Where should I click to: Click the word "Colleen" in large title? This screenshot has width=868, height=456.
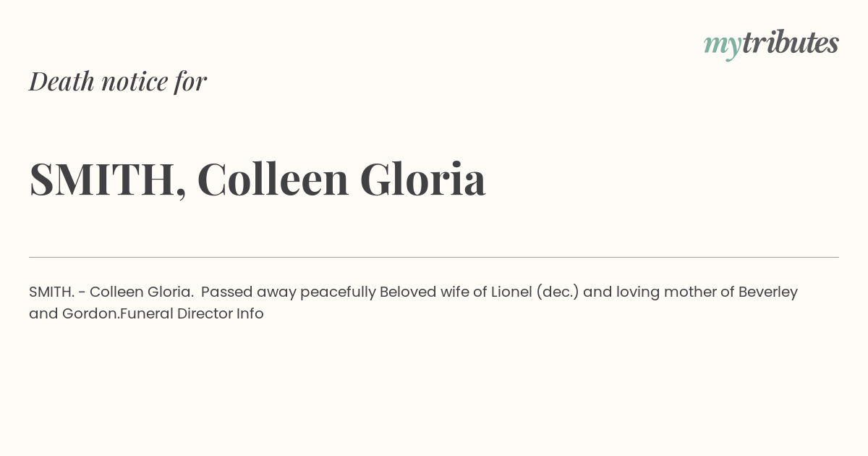point(273,179)
